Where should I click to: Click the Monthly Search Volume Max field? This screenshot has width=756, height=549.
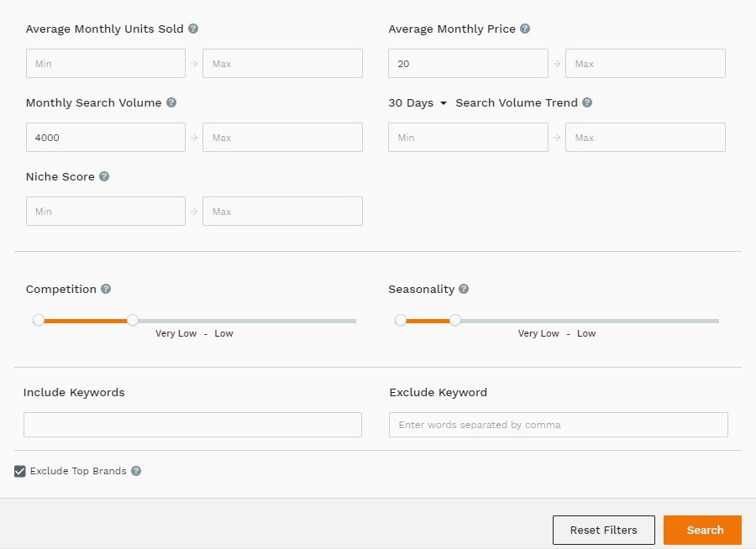(x=282, y=138)
